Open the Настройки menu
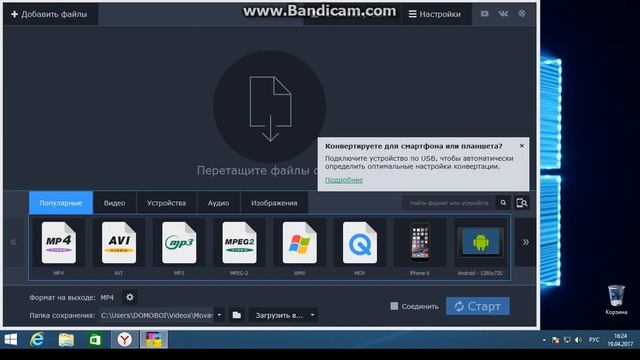Image resolution: width=640 pixels, height=360 pixels. [x=435, y=14]
